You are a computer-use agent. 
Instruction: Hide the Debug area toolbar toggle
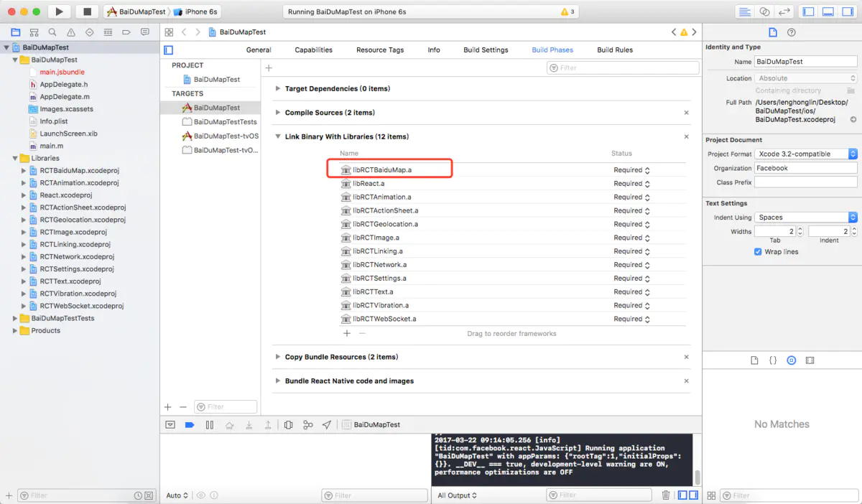[828, 11]
